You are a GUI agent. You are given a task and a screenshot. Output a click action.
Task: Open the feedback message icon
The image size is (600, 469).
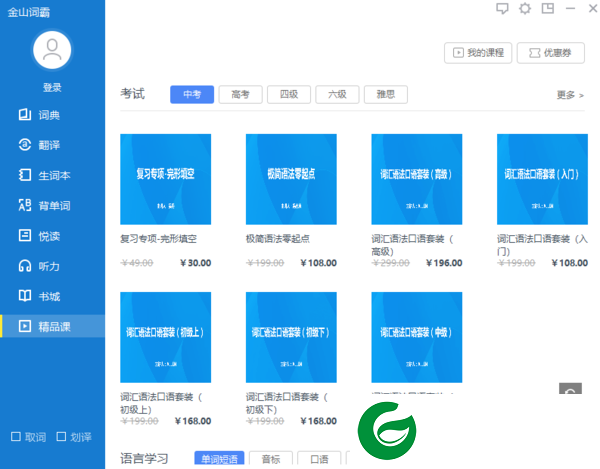click(x=502, y=8)
